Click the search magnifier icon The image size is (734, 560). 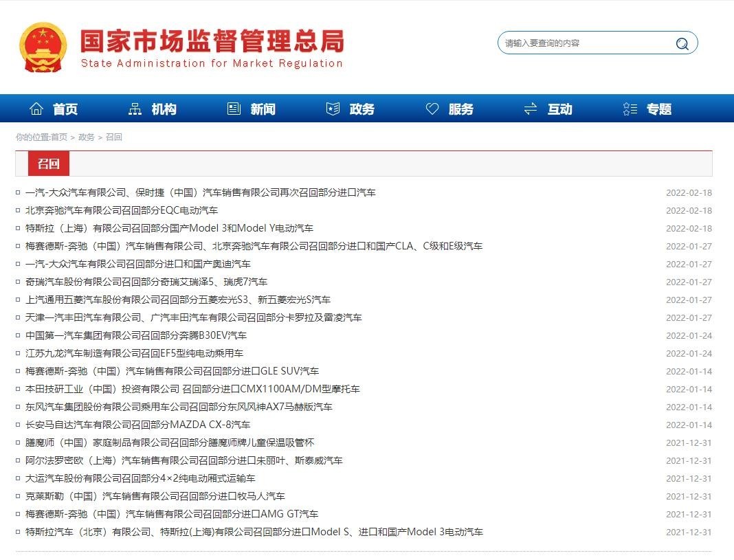pos(682,43)
